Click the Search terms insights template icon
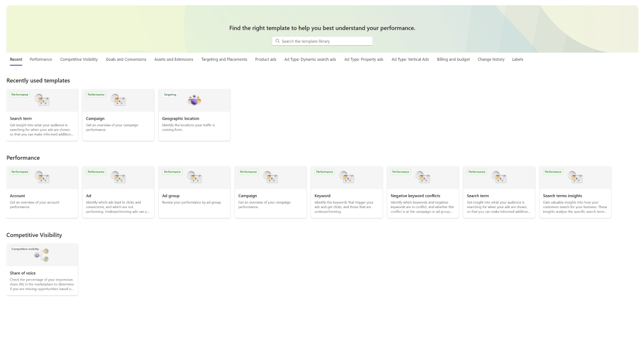Image resolution: width=644 pixels, height=362 pixels. pyautogui.click(x=575, y=177)
